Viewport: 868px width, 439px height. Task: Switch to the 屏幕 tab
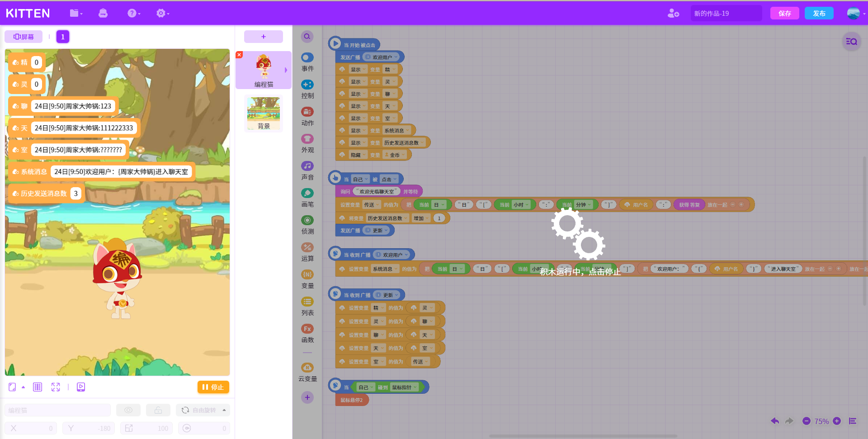(x=24, y=37)
